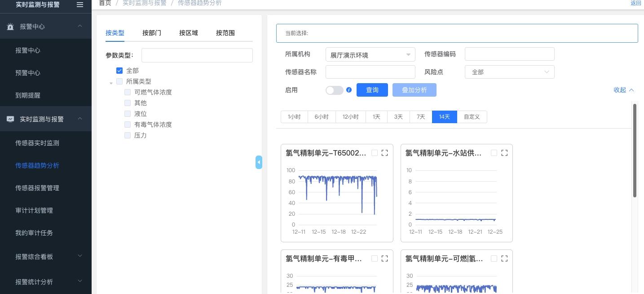This screenshot has height=294, width=644.
Task: Uncheck the 全部 checkbox
Action: [119, 71]
